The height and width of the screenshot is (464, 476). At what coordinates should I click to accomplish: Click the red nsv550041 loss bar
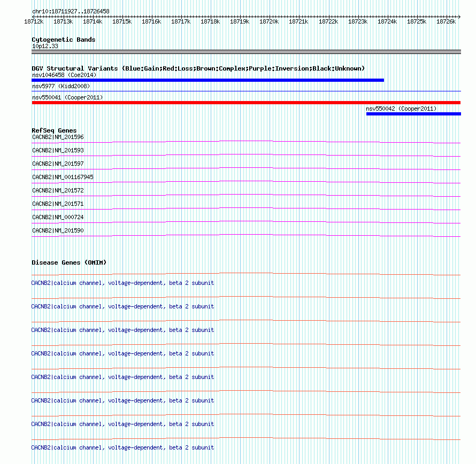tap(246, 103)
